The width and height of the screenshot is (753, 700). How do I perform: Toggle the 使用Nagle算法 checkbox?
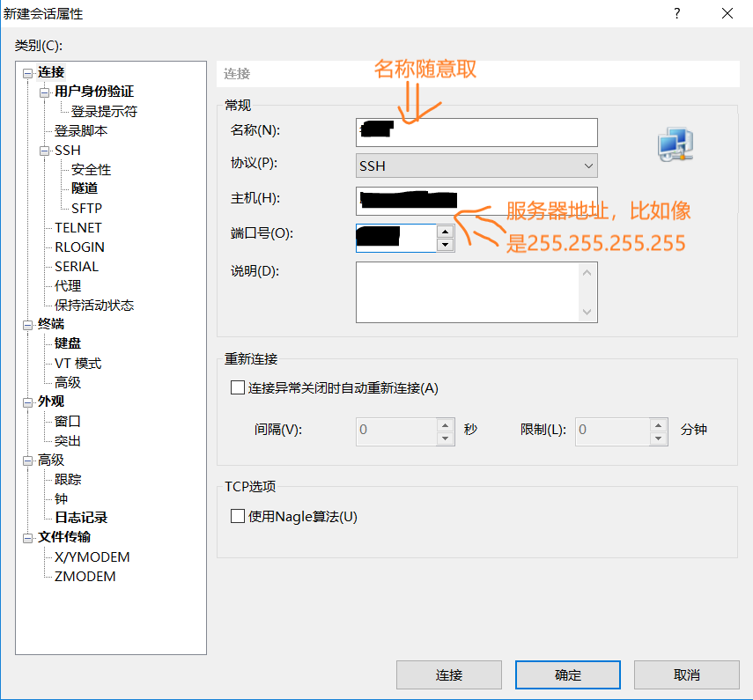tap(238, 516)
